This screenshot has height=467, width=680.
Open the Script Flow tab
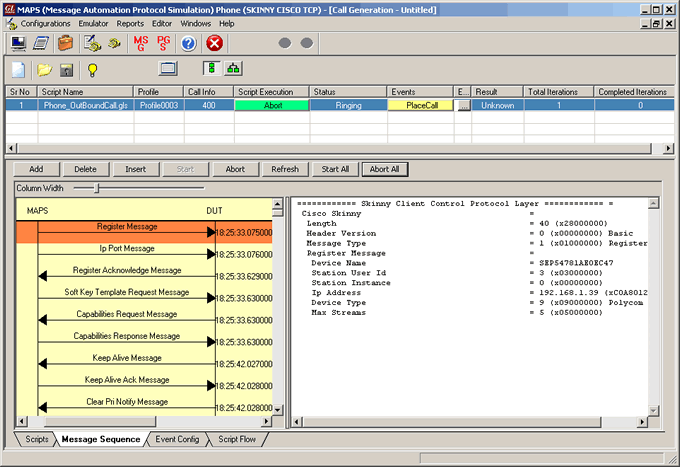click(237, 439)
